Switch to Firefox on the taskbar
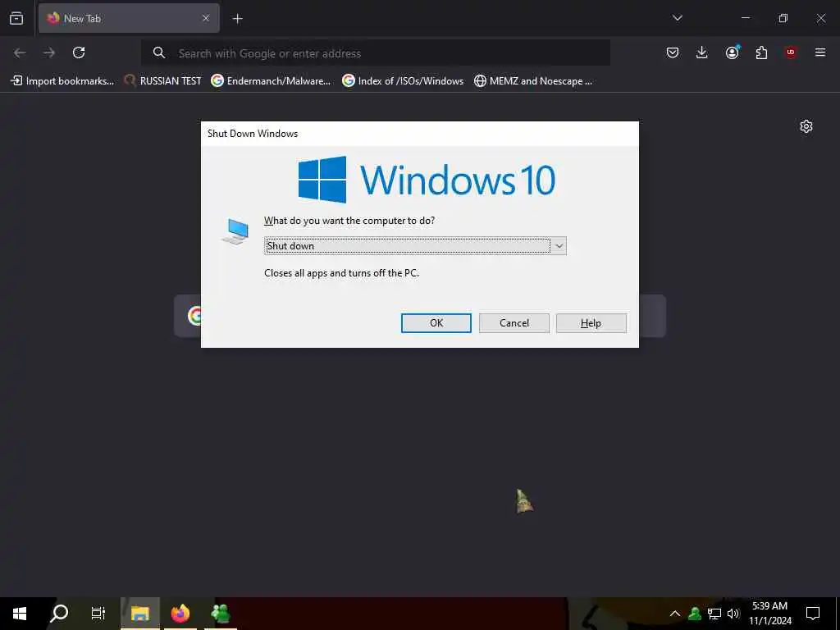Viewport: 840px width, 630px height. [180, 614]
